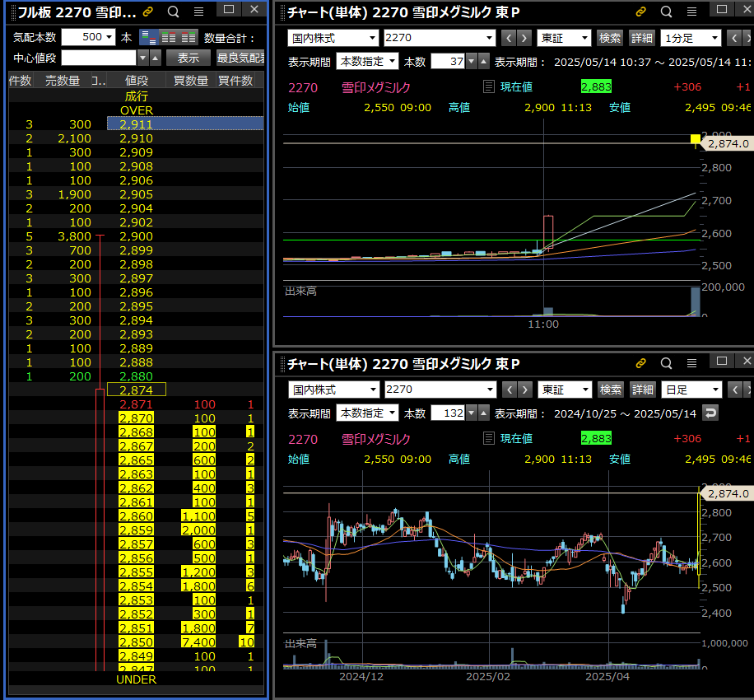The height and width of the screenshot is (700, 754).
Task: Increase the 本数 value 132 with up arrow
Action: pos(483,413)
